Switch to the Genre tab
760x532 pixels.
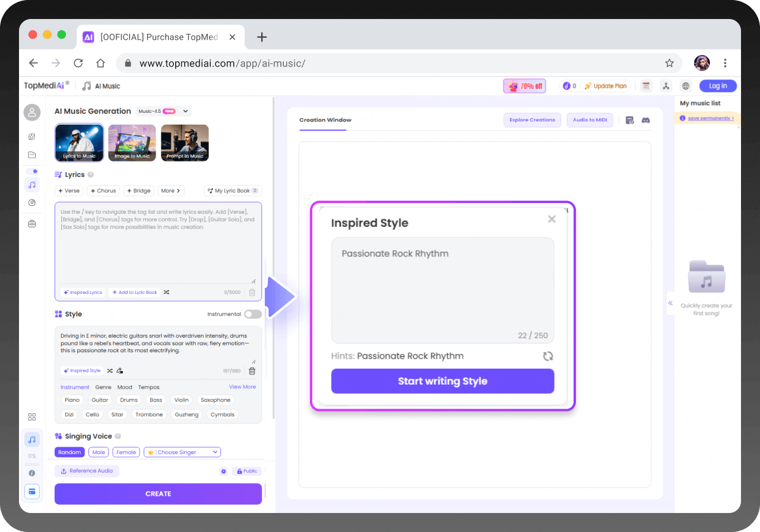(x=103, y=387)
